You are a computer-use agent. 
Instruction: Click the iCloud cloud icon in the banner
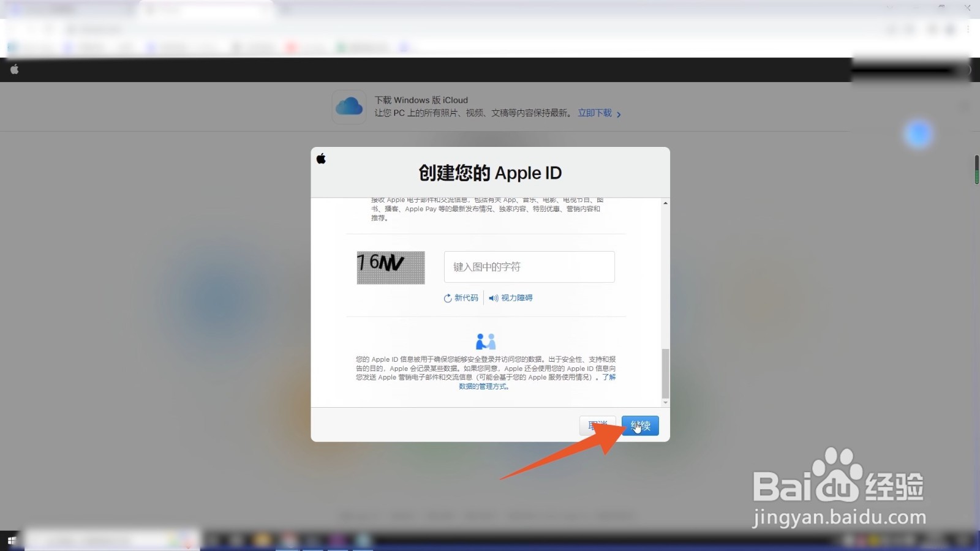point(349,107)
